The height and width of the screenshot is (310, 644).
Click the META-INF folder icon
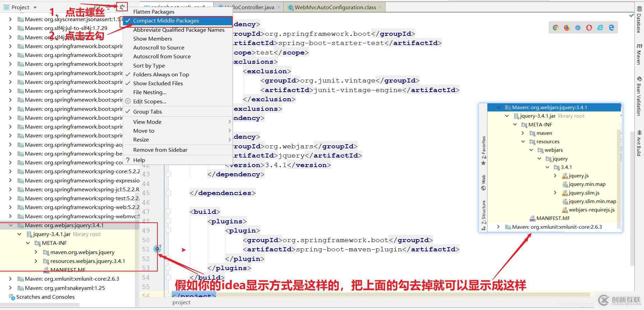[37, 243]
